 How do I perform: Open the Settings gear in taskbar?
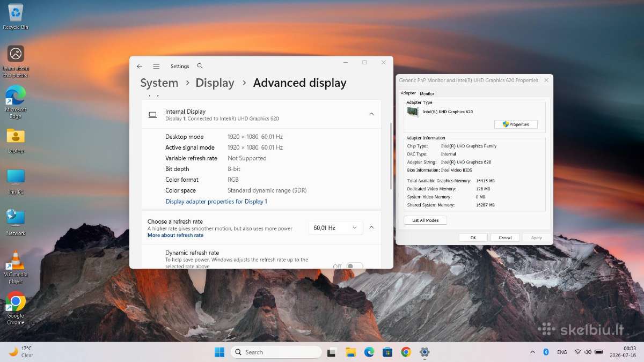[425, 352]
